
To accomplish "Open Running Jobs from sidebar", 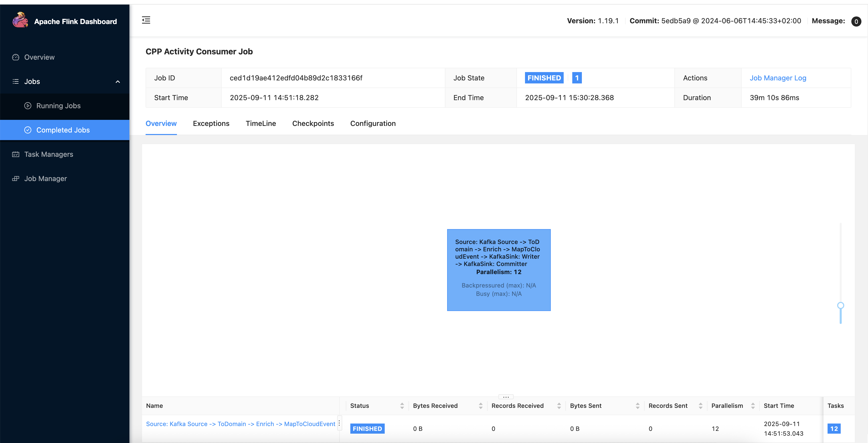I will click(58, 106).
